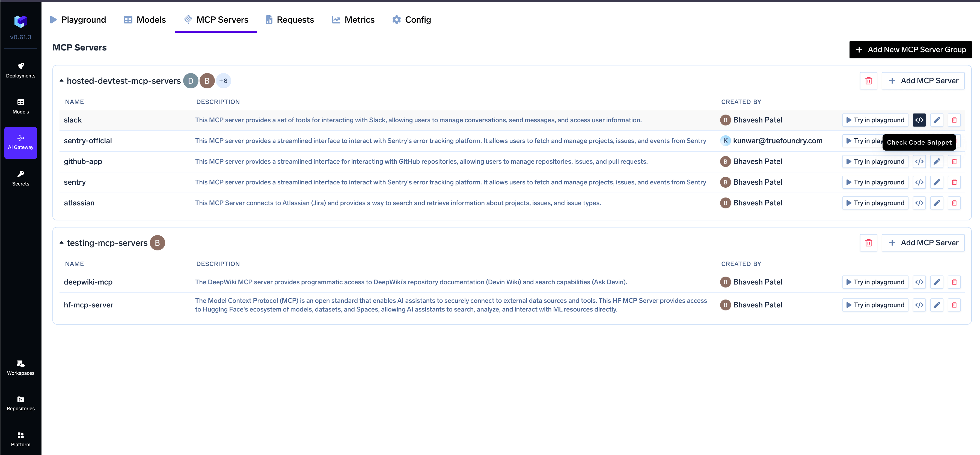Open Deployments in the sidebar
Viewport: 980px width, 455px height.
[x=20, y=71]
